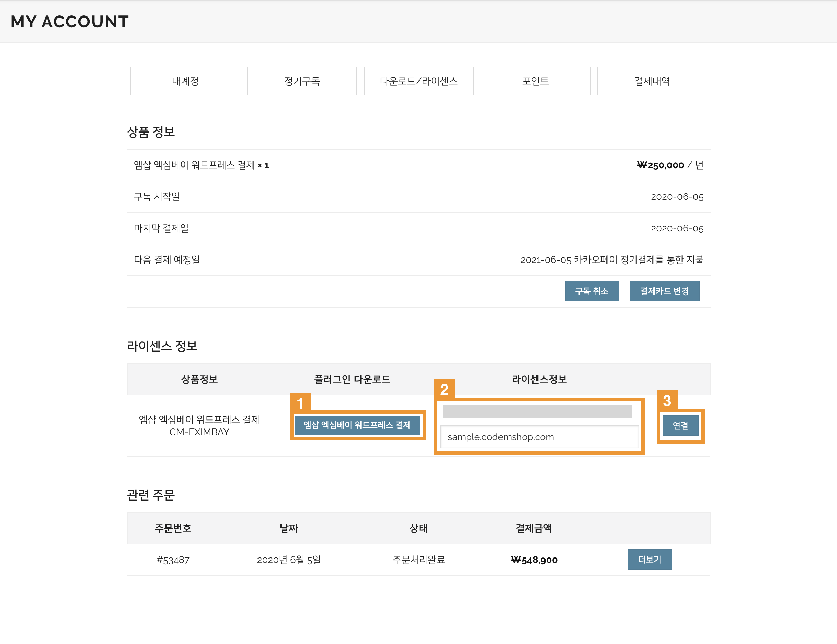837x644 pixels.
Task: Click the MY ACCOUNT page heading
Action: [x=69, y=22]
